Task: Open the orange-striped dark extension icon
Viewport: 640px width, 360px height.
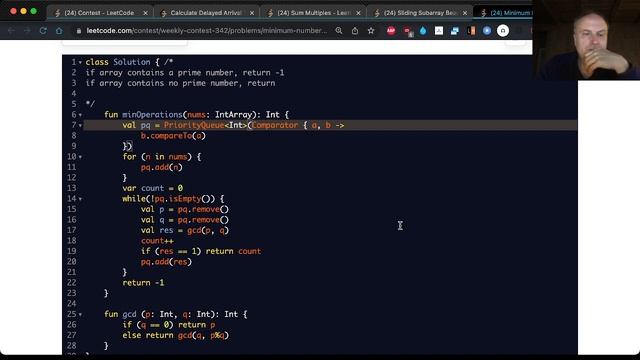Action: pyautogui.click(x=471, y=31)
